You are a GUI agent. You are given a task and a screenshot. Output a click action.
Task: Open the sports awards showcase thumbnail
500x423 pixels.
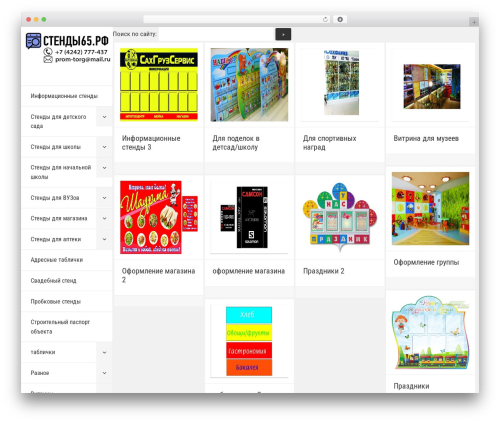[x=341, y=83]
